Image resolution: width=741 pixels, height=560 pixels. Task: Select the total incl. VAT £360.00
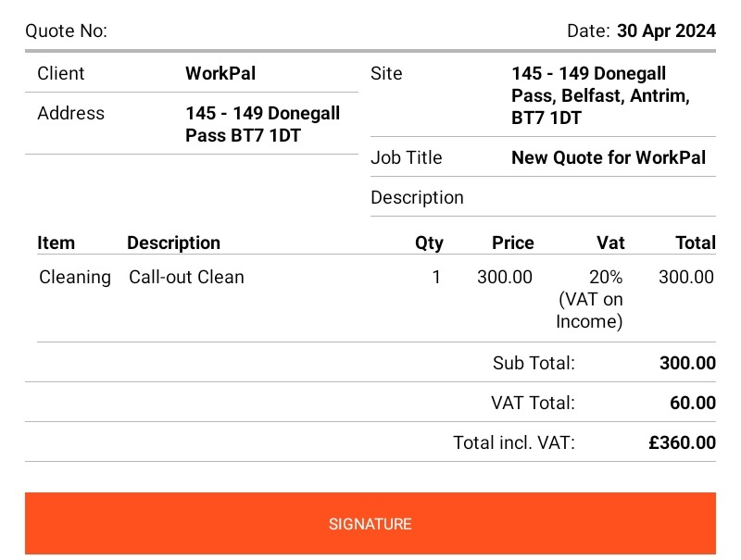click(x=682, y=442)
